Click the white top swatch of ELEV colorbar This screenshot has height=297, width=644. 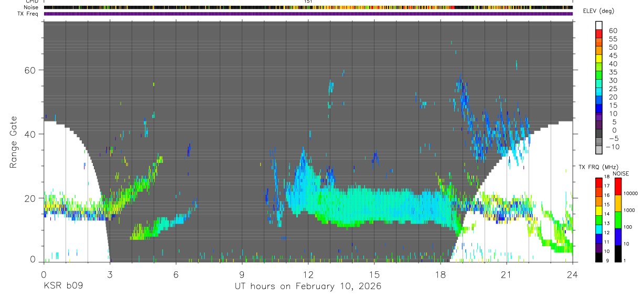pyautogui.click(x=599, y=25)
